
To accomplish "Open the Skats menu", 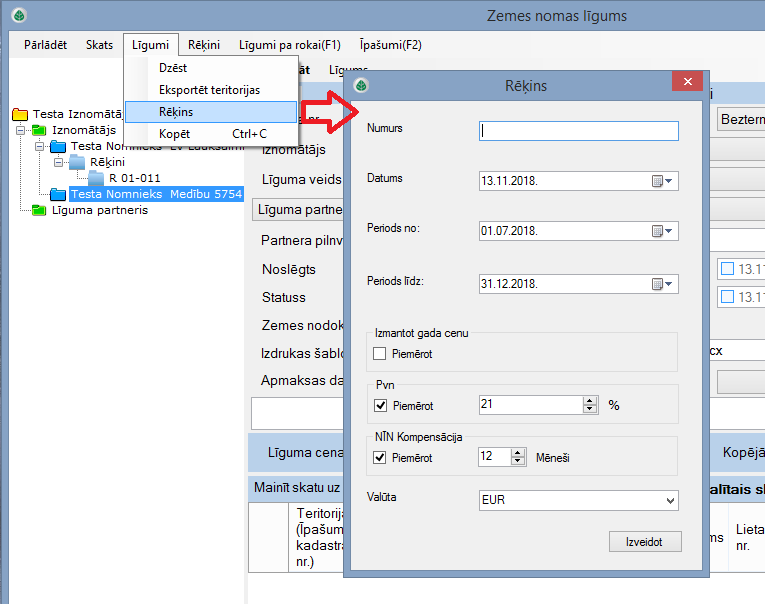I will [x=99, y=45].
